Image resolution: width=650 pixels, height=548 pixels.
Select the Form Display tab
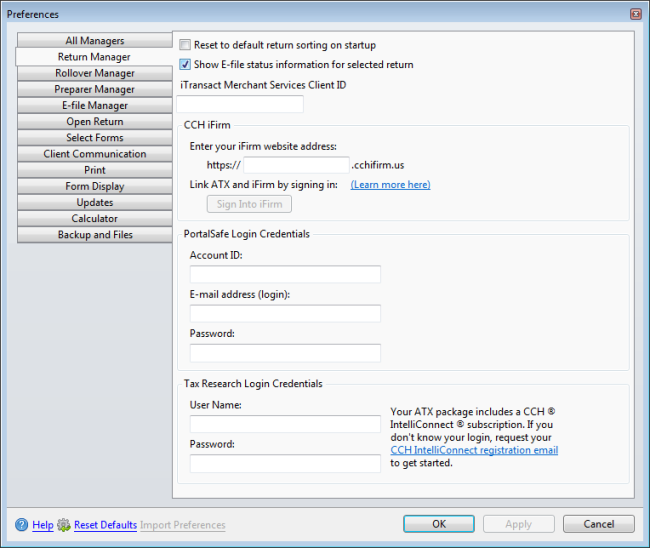[95, 186]
